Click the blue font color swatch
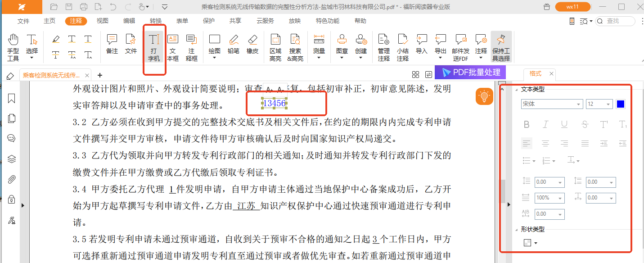Image resolution: width=644 pixels, height=263 pixels. coord(621,104)
